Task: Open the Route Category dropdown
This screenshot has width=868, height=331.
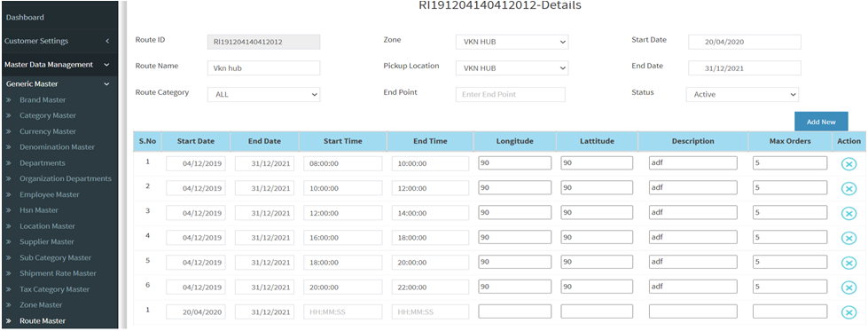Action: (x=264, y=95)
